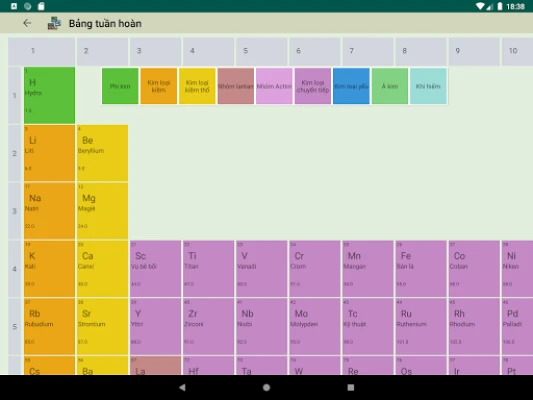Tap the Titan (Ti) element cell
This screenshot has height=400, width=533.
point(208,268)
